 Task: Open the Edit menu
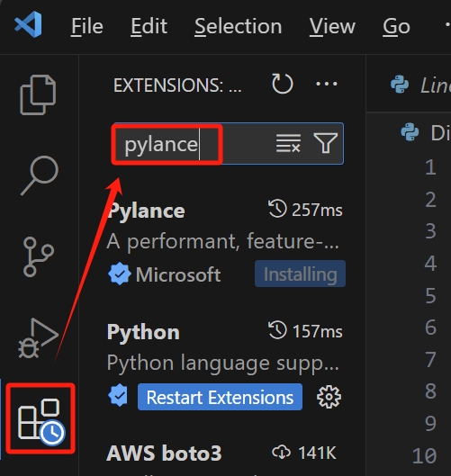click(x=149, y=26)
